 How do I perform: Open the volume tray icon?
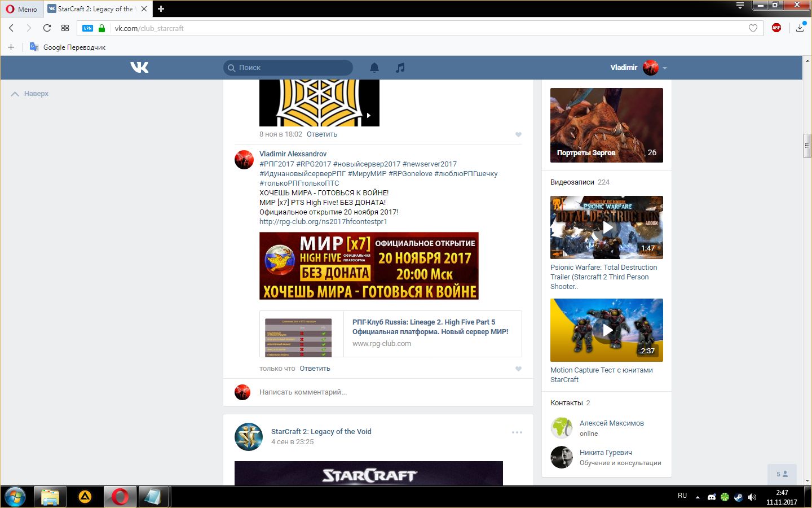click(752, 497)
